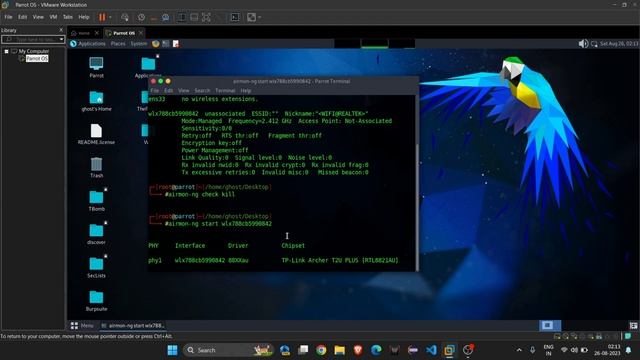Open the VMware View menu
This screenshot has height=360, width=640.
38,17
